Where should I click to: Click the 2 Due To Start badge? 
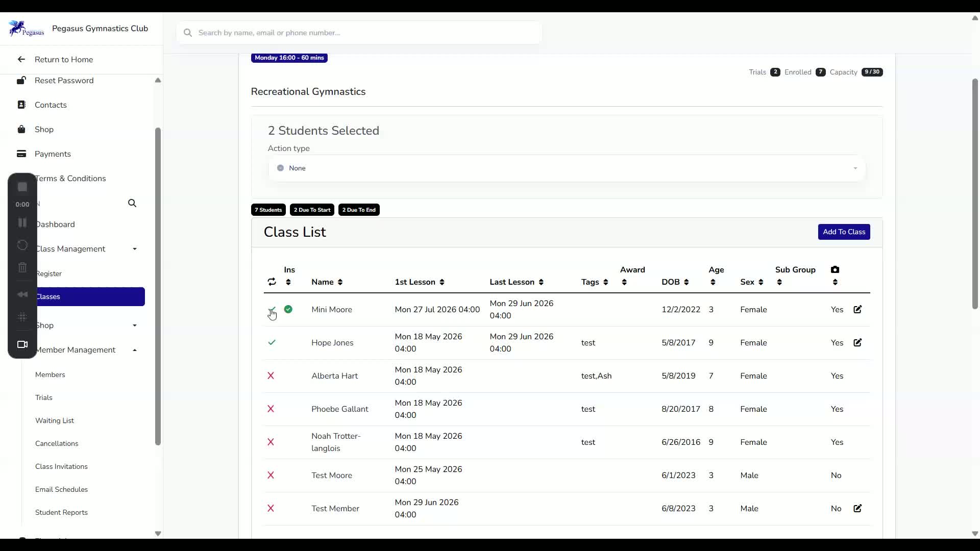(x=312, y=210)
